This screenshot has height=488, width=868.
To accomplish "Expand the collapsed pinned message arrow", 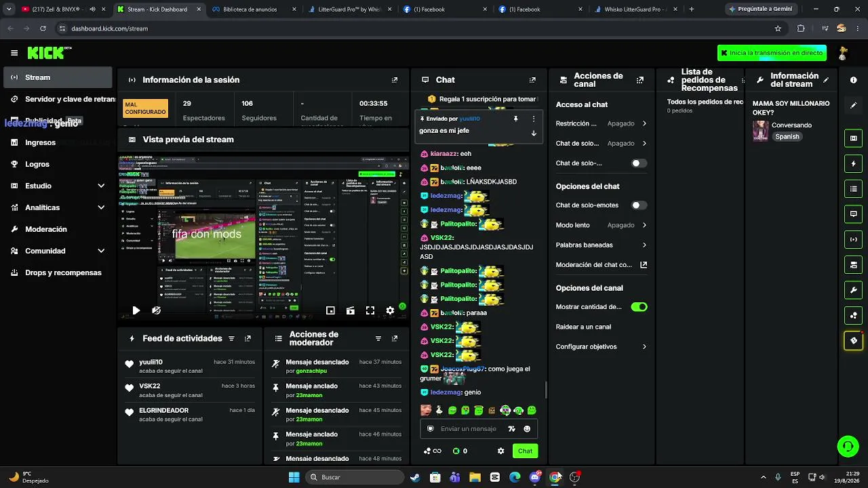I will click(534, 133).
